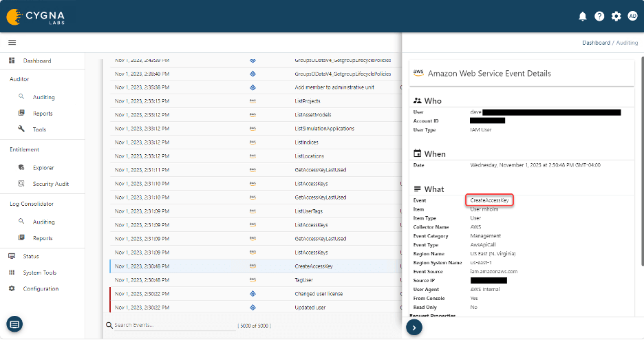The height and width of the screenshot is (340, 644).
Task: Collapse details panel with arrow button
Action: [414, 328]
